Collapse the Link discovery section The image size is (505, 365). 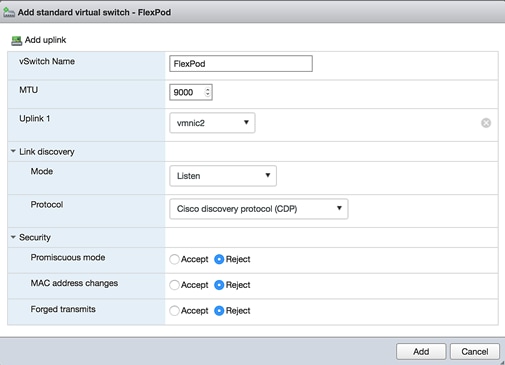click(x=13, y=151)
